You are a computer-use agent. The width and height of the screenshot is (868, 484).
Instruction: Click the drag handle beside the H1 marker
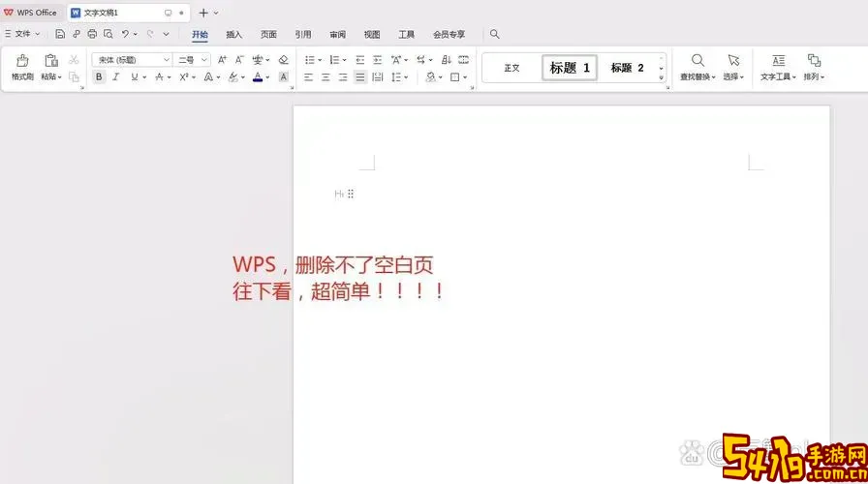tap(351, 194)
